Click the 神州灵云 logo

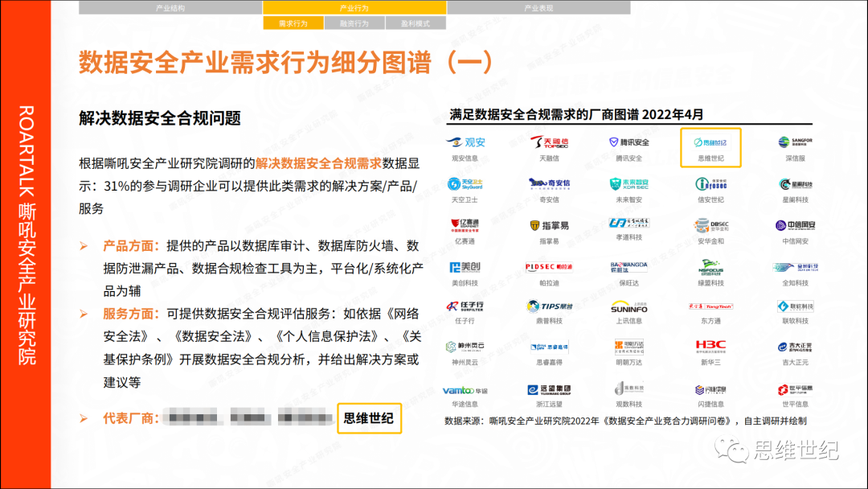pos(465,347)
